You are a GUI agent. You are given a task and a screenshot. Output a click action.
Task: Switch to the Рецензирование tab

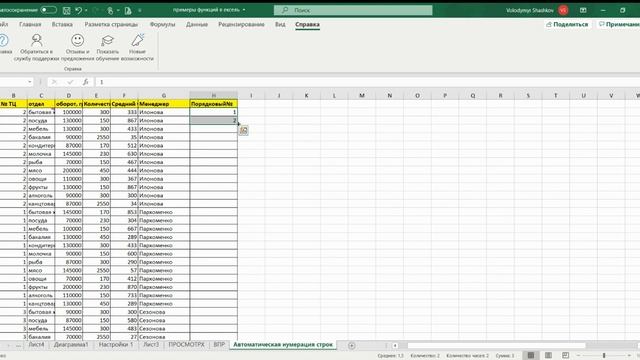241,24
